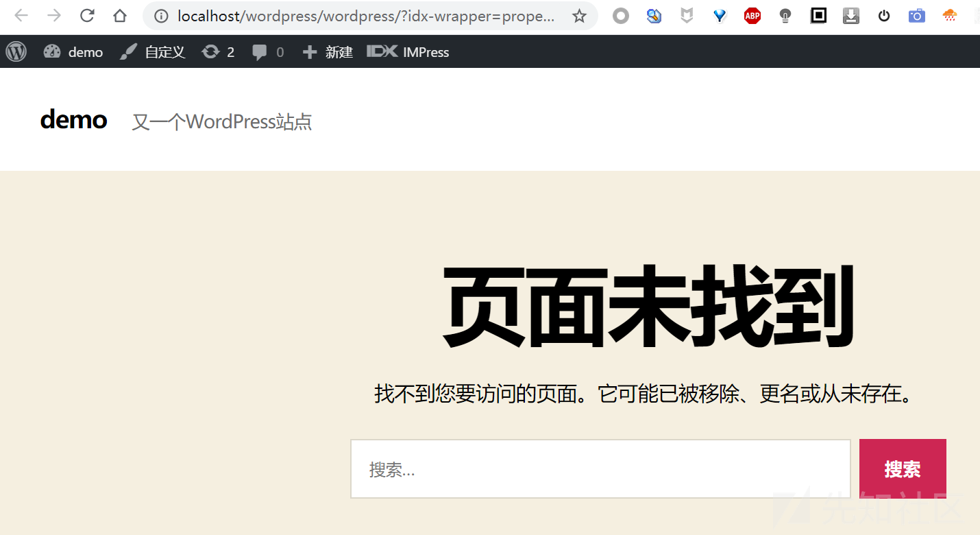Image resolution: width=980 pixels, height=535 pixels.
Task: Open the demo site dashboard menu
Action: coord(73,52)
